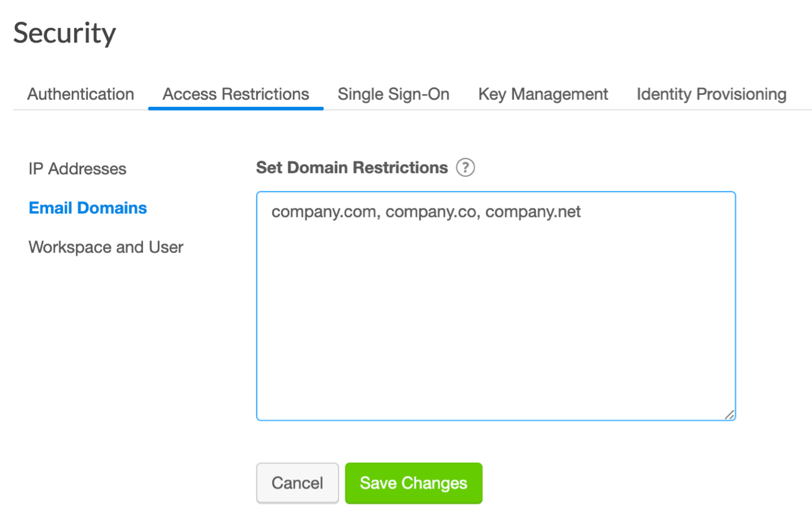This screenshot has width=812, height=531.
Task: Click the text box resize handle
Action: (x=729, y=414)
